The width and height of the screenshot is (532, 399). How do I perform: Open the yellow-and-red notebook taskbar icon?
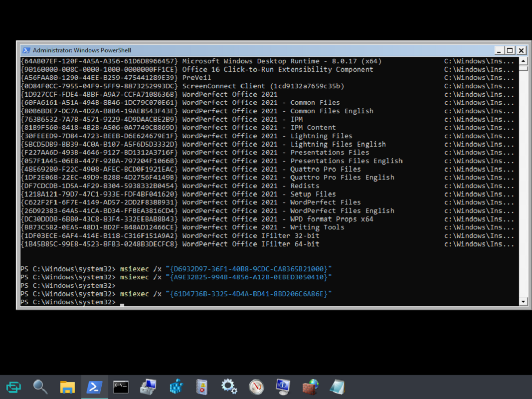point(202,387)
